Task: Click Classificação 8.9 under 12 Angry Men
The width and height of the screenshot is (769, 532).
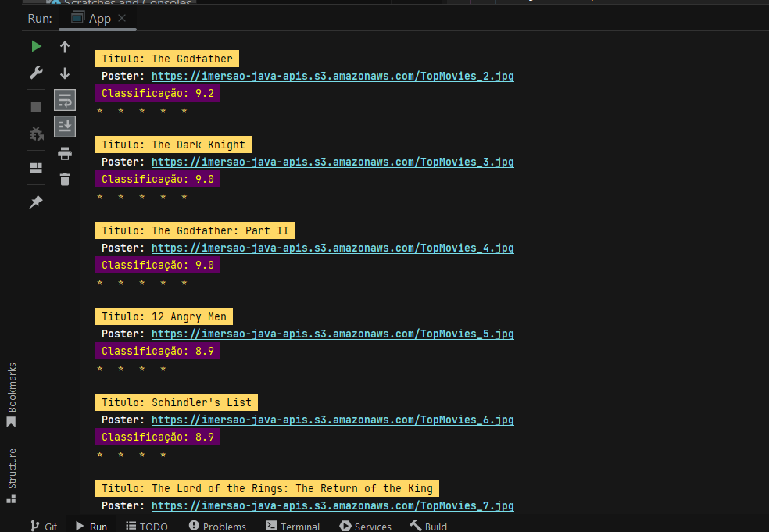Action: click(158, 351)
